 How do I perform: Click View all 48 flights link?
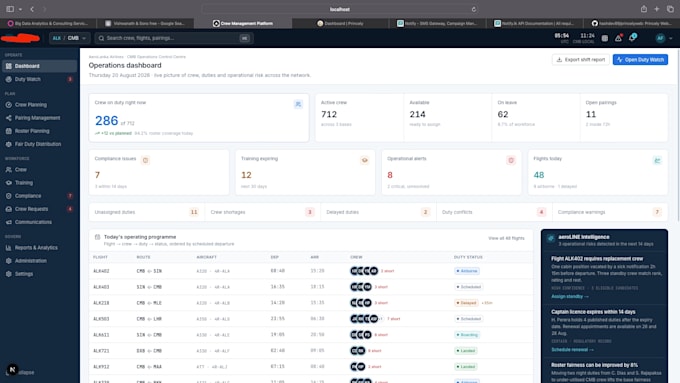coord(506,238)
